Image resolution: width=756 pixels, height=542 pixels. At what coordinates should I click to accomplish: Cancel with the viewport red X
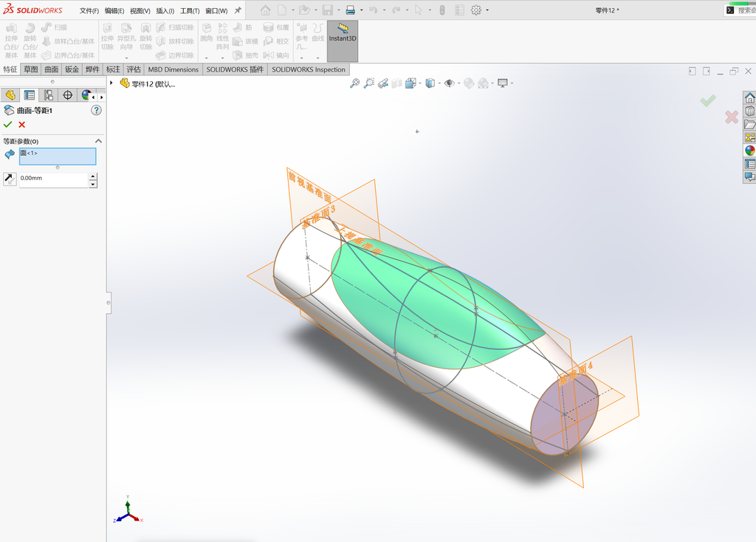tap(732, 117)
